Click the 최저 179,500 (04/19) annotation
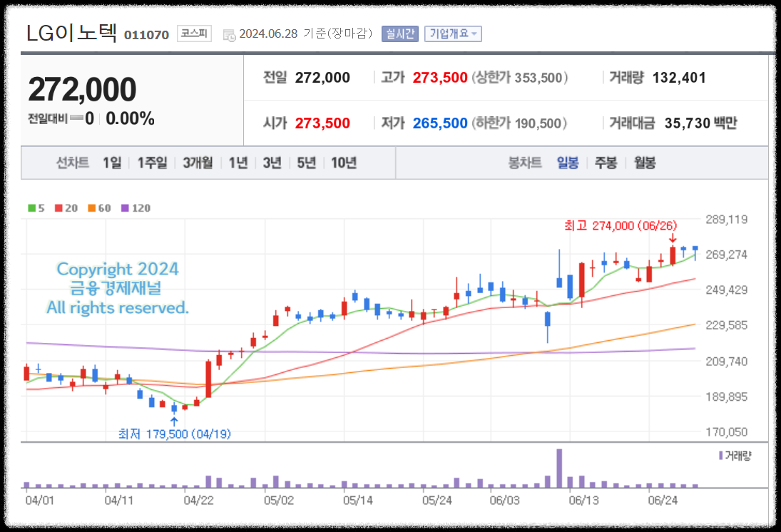This screenshot has width=781, height=532. pyautogui.click(x=174, y=434)
